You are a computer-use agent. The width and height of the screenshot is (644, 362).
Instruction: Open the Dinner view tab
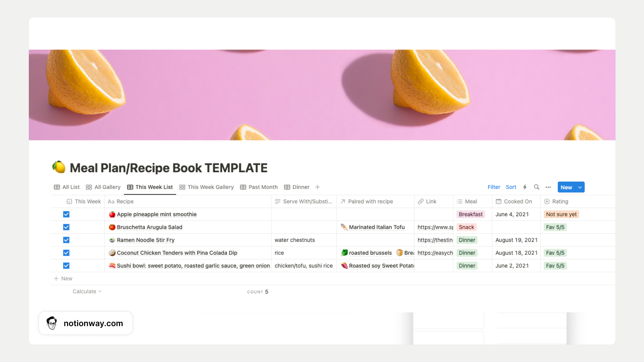pyautogui.click(x=297, y=187)
